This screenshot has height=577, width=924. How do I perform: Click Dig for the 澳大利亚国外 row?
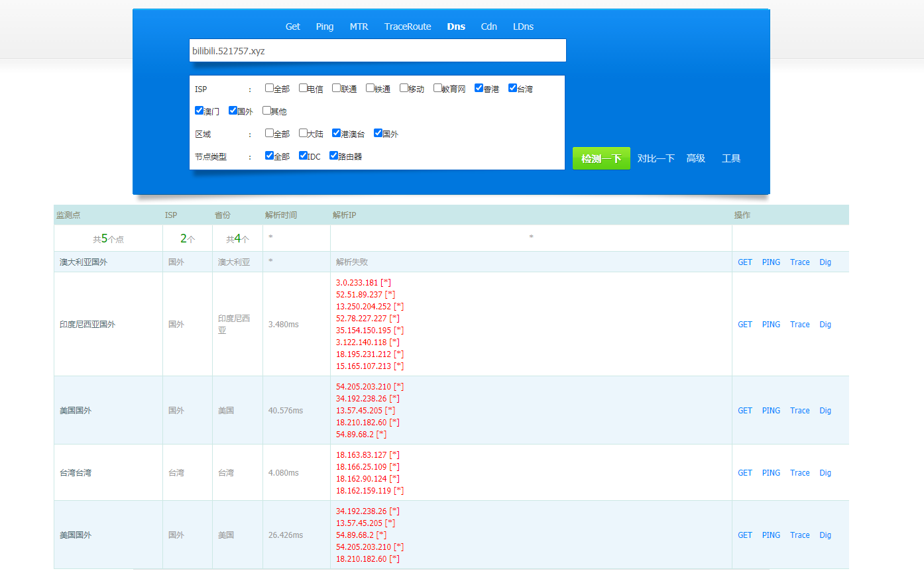825,262
